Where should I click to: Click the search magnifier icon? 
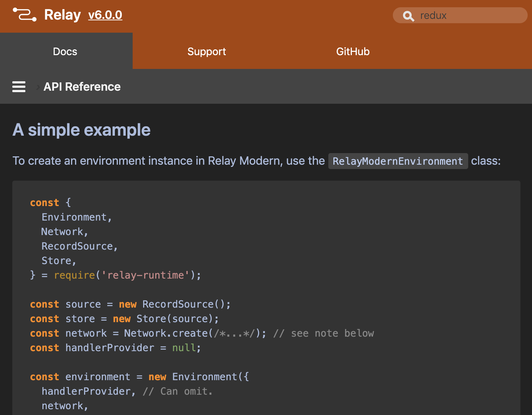pyautogui.click(x=408, y=16)
